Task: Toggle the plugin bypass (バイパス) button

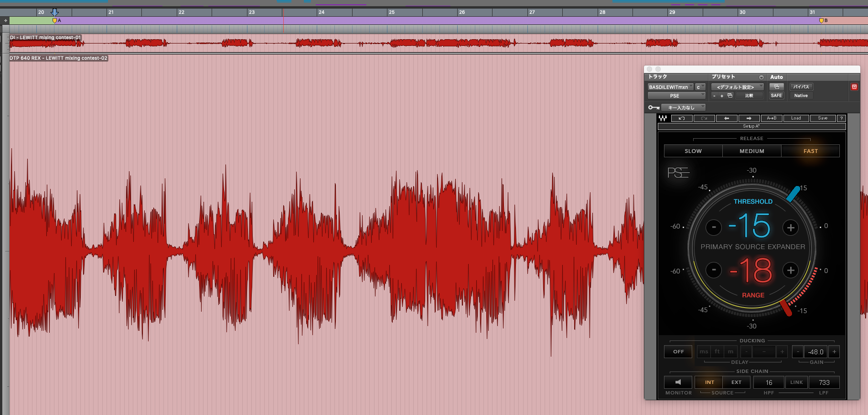Action: coord(801,87)
